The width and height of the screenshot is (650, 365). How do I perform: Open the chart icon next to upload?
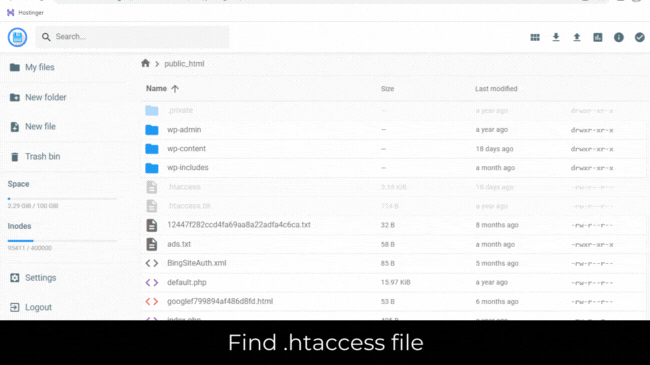(x=597, y=37)
